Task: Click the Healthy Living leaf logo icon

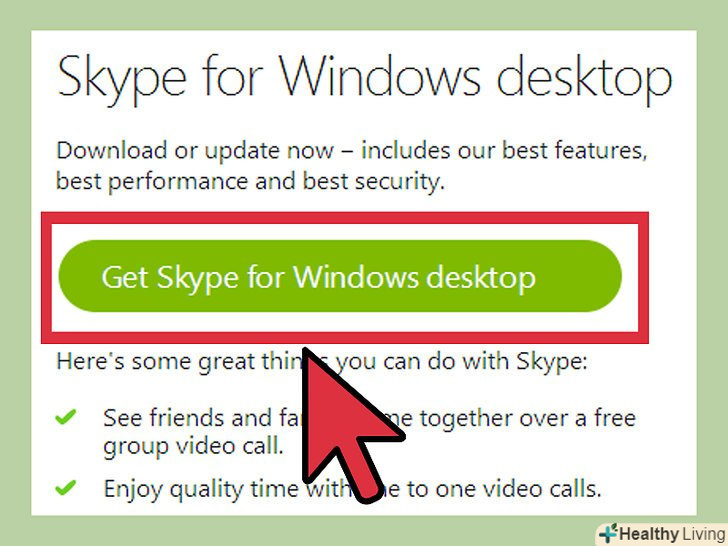Action: point(608,532)
